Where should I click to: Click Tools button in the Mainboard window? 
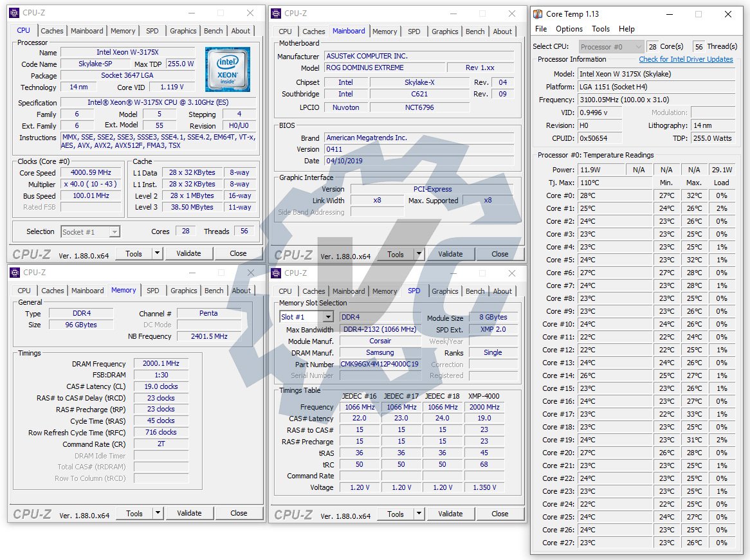pyautogui.click(x=396, y=254)
